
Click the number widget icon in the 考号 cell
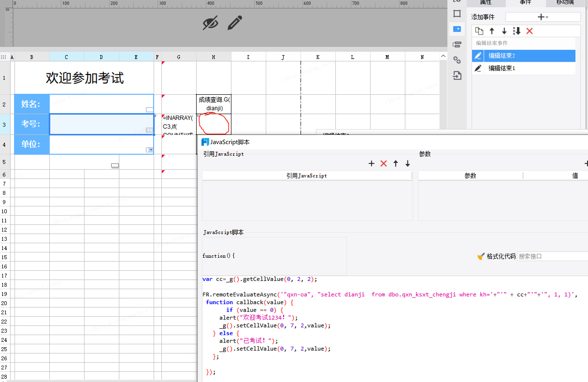[150, 130]
